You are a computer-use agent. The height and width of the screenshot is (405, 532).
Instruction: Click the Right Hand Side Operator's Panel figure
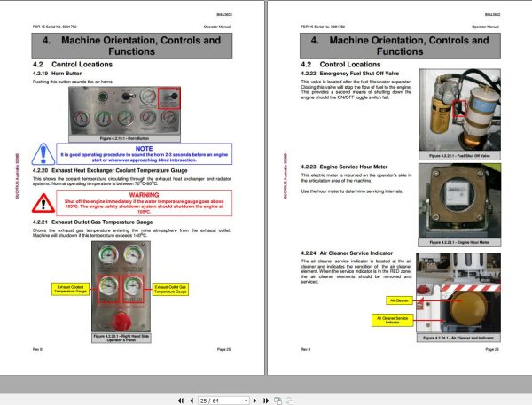[x=121, y=286]
